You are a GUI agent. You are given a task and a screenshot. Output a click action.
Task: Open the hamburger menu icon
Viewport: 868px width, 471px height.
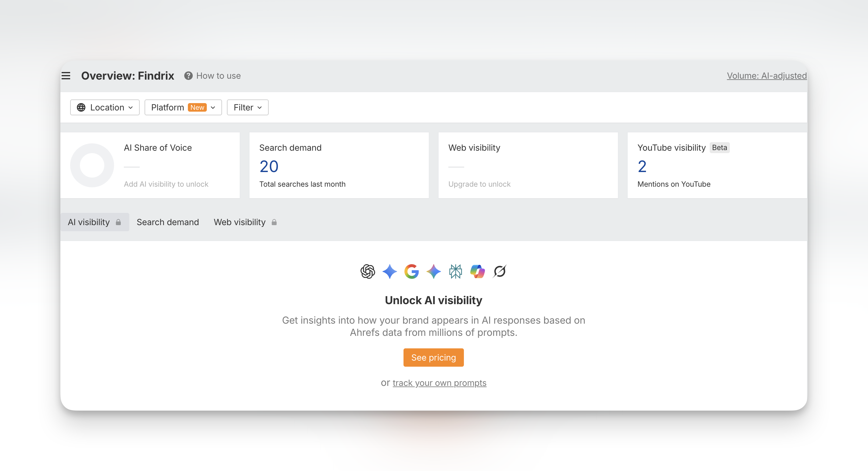[66, 76]
